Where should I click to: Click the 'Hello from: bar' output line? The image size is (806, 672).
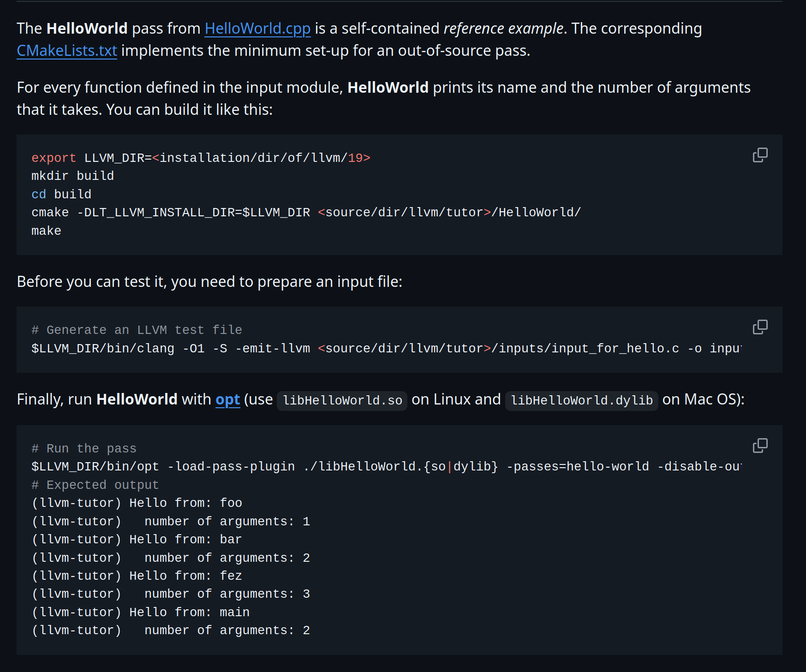[137, 540]
